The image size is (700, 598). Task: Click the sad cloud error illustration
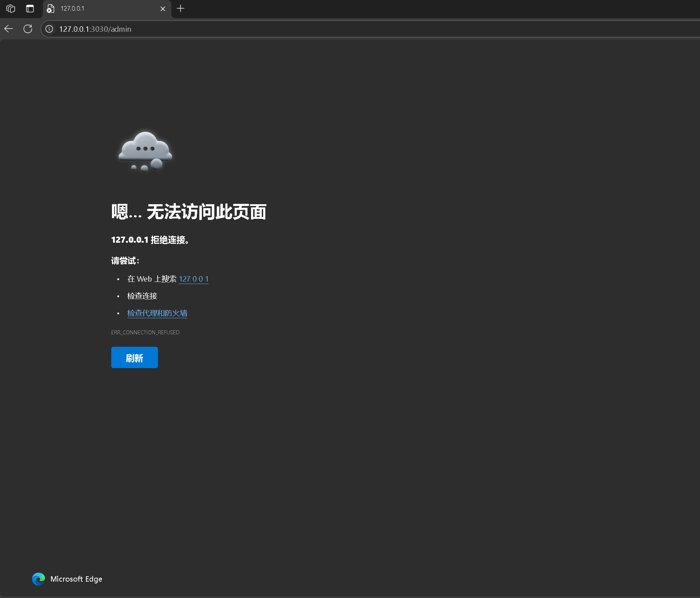coord(145,151)
